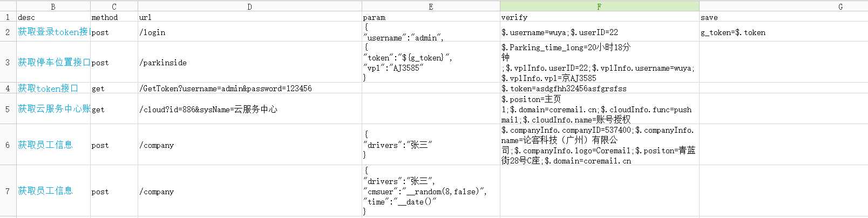Select column B header
Image resolution: width=868 pixels, height=218 pixels.
pos(53,6)
